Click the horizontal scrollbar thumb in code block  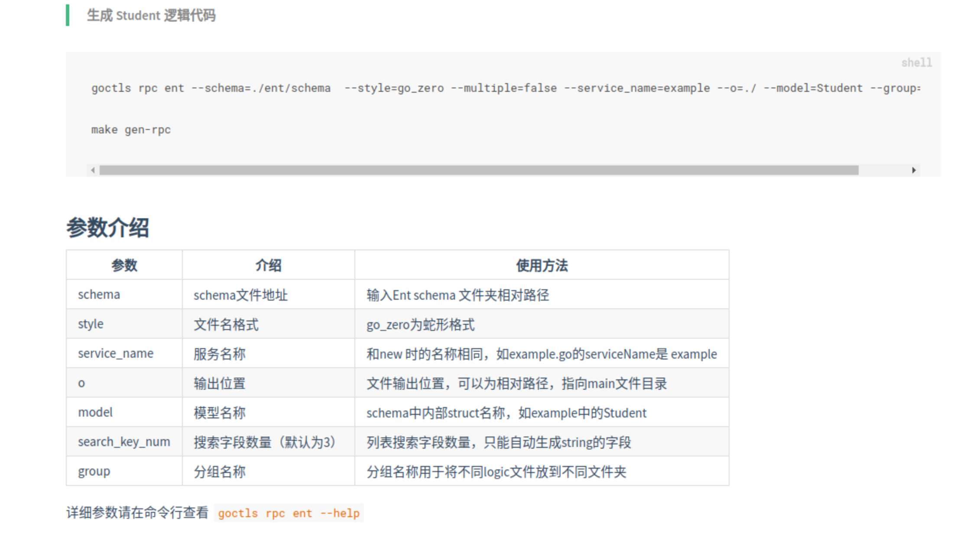(x=479, y=170)
